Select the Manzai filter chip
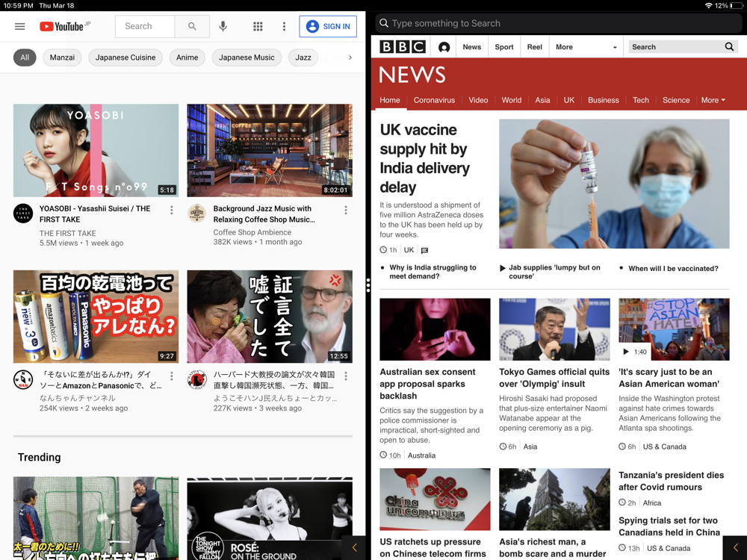 pos(63,57)
